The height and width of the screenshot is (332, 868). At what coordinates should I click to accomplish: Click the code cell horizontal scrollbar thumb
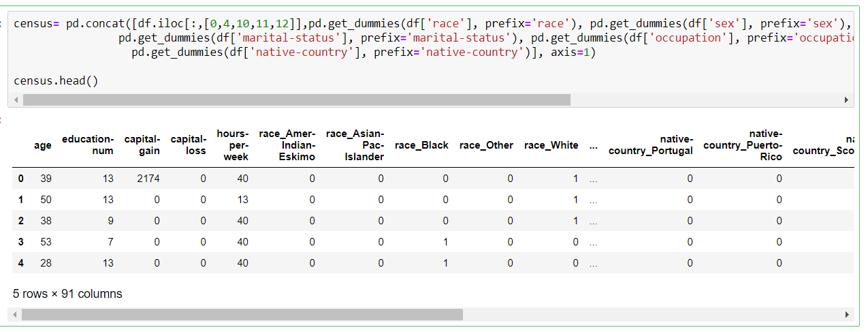pyautogui.click(x=296, y=100)
